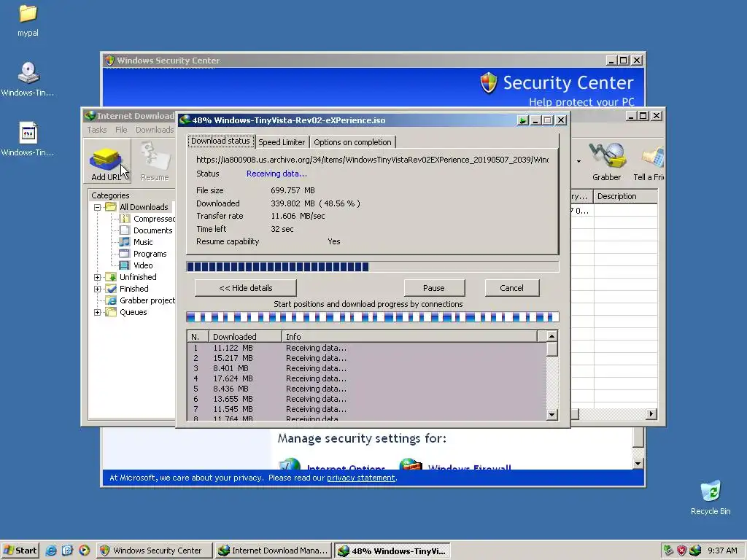Expand the Queues tree node
The image size is (747, 560).
[x=97, y=312]
